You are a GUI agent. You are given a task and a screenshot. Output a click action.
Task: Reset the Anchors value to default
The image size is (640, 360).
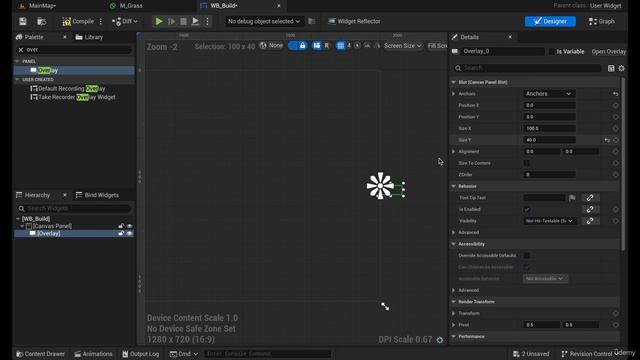[x=616, y=94]
